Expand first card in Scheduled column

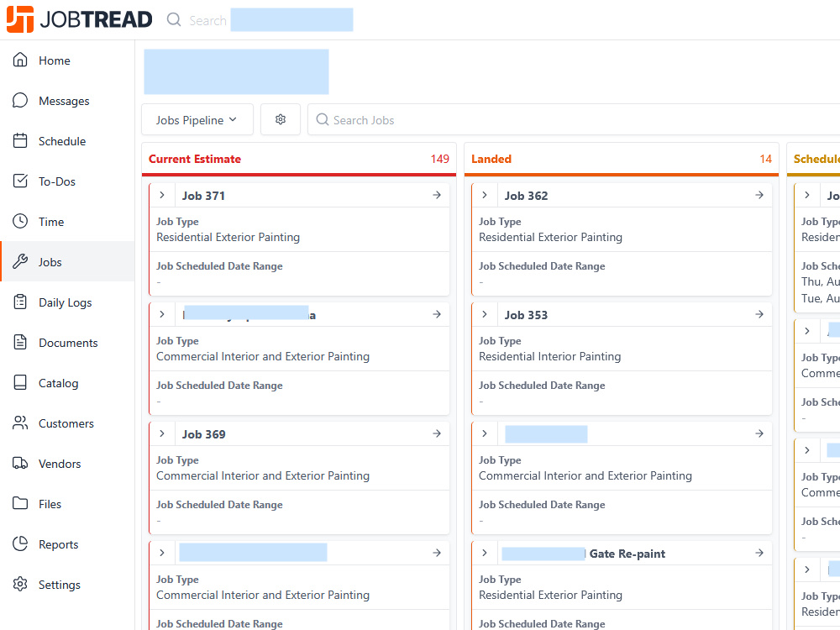pyautogui.click(x=807, y=195)
